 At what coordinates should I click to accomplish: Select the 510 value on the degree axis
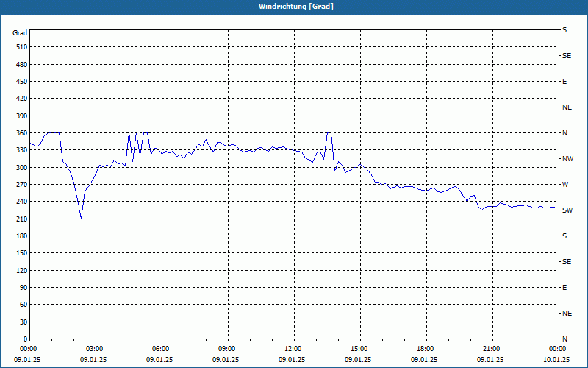tap(23, 47)
